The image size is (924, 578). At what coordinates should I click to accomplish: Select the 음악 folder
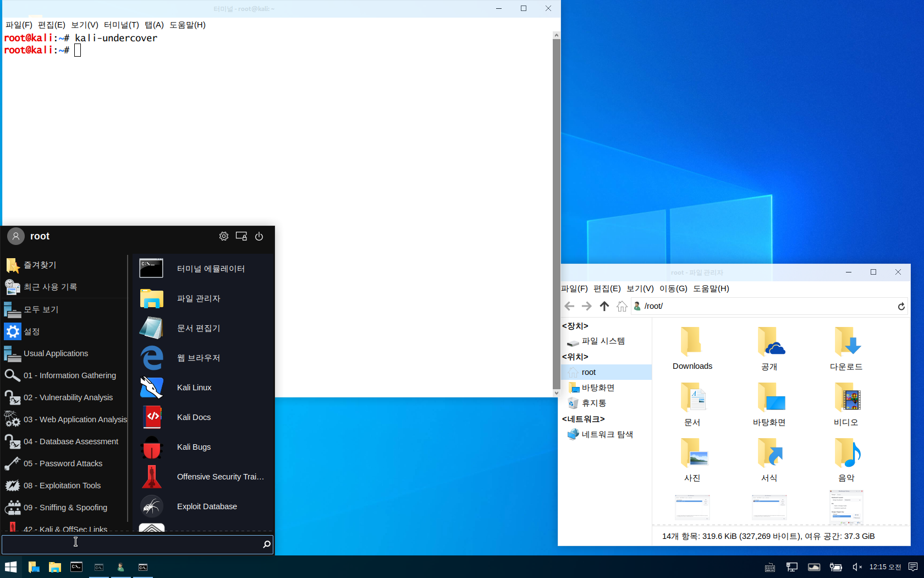[846, 460]
